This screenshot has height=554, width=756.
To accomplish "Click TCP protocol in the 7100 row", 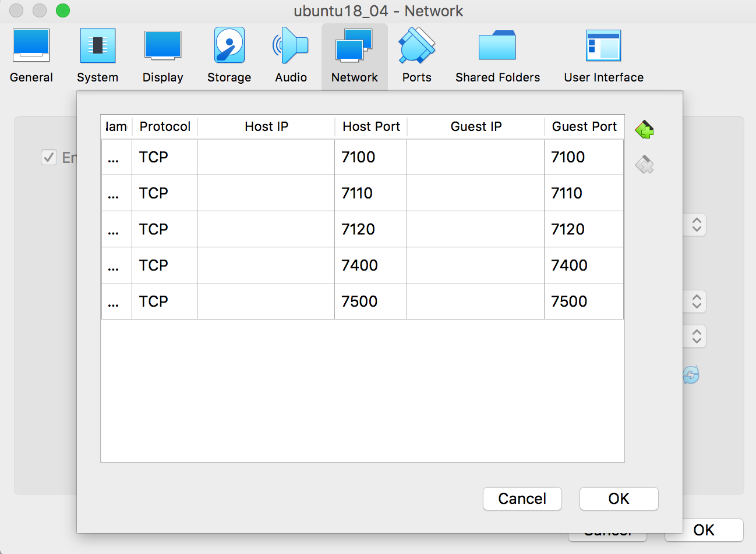I will click(x=164, y=157).
